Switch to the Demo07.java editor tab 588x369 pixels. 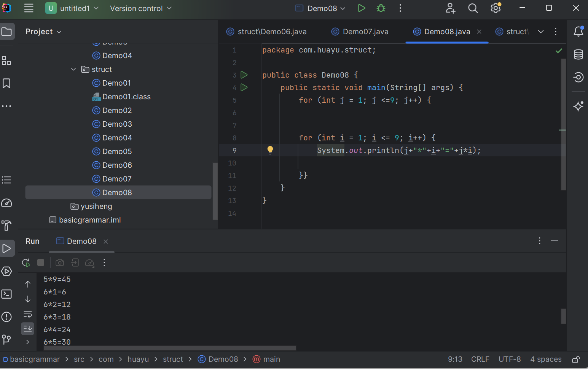360,32
